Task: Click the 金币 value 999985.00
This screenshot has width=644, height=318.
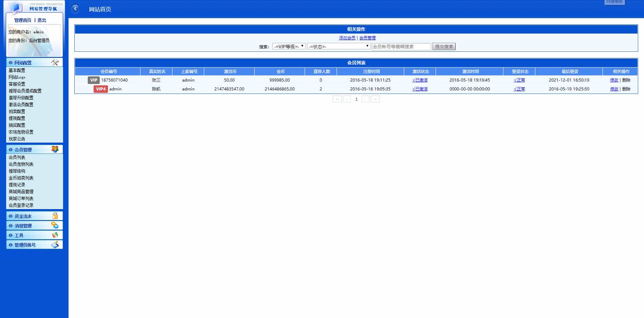Action: (280, 80)
